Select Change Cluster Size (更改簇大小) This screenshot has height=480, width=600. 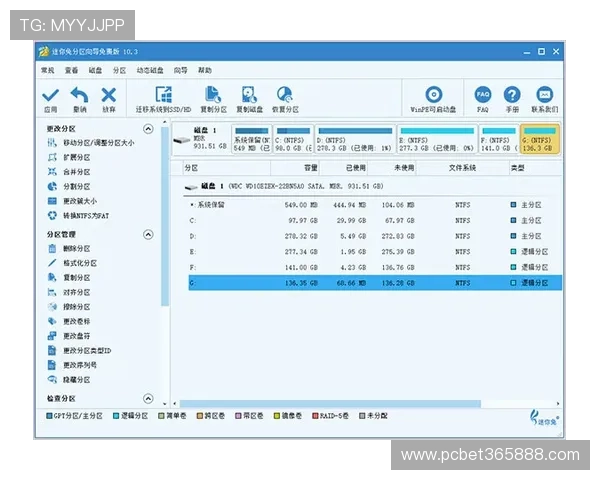(x=72, y=201)
